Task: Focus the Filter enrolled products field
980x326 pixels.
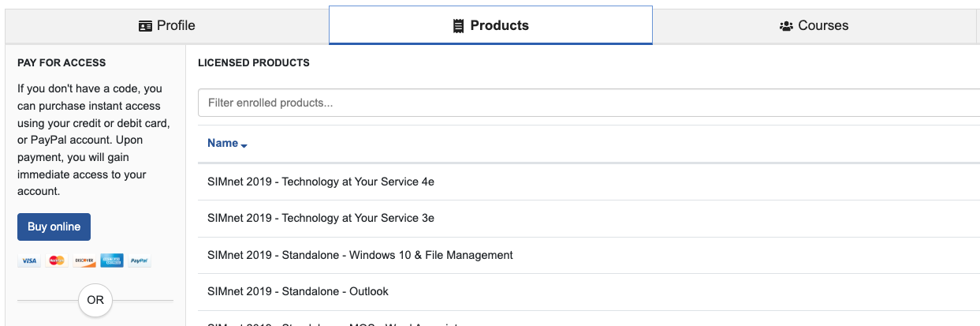Action: pyautogui.click(x=588, y=103)
